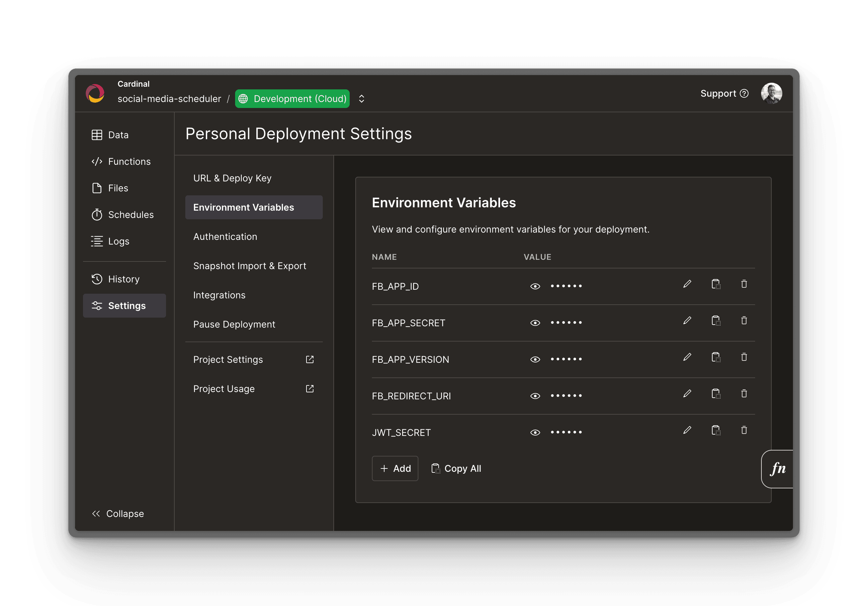This screenshot has width=868, height=606.
Task: Switch to the Authentication settings tab
Action: [225, 237]
